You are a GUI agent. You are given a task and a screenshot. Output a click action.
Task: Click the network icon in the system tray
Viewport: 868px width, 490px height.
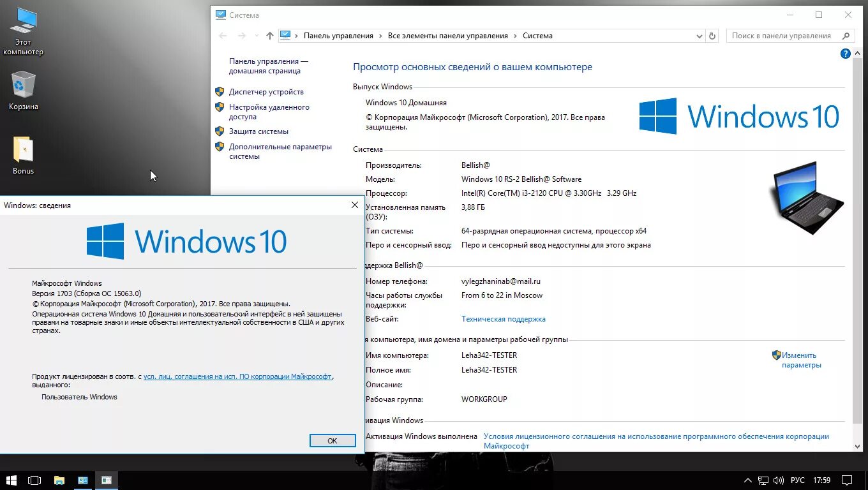762,480
